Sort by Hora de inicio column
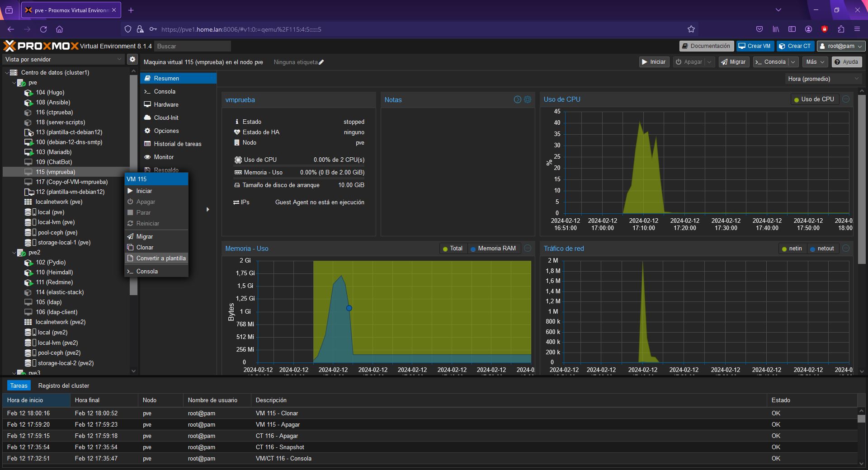The height and width of the screenshot is (470, 868). point(36,400)
